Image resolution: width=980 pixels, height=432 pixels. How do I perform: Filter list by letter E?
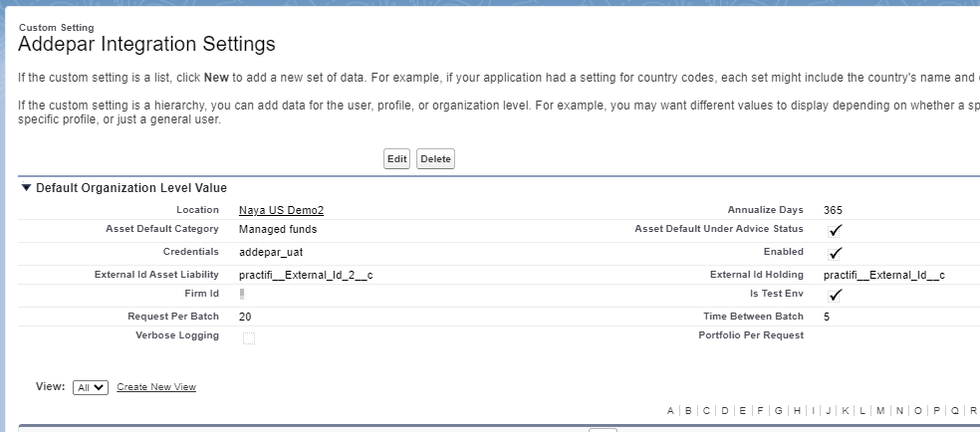pyautogui.click(x=743, y=411)
